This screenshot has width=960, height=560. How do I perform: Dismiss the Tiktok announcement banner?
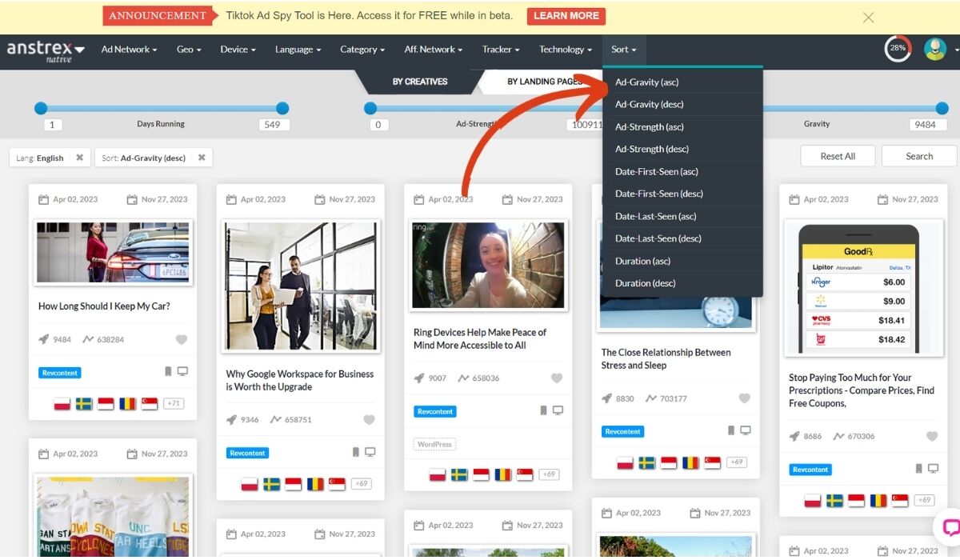(x=868, y=18)
